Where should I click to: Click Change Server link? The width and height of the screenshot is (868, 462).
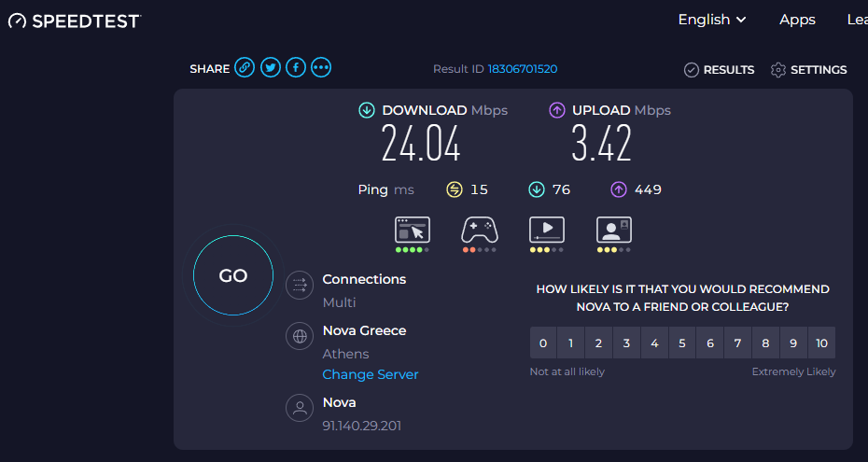click(371, 374)
